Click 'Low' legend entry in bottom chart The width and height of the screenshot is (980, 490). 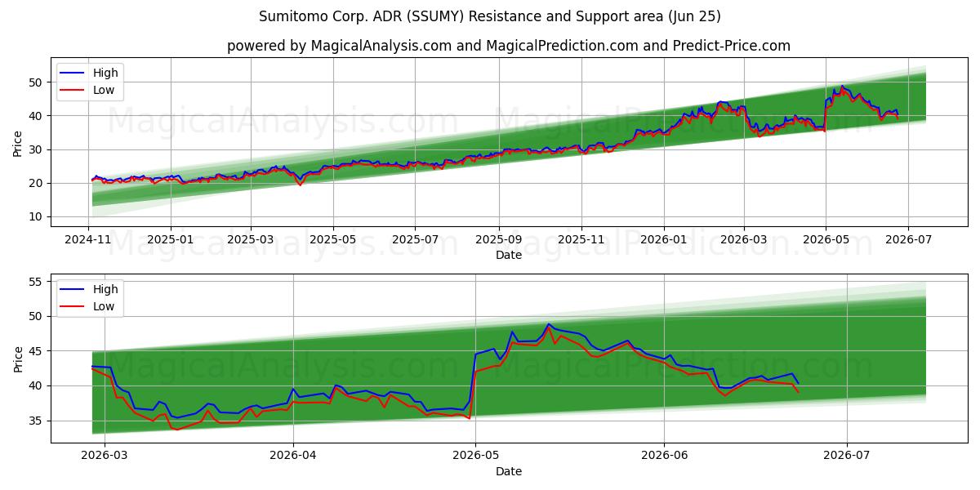coord(104,306)
